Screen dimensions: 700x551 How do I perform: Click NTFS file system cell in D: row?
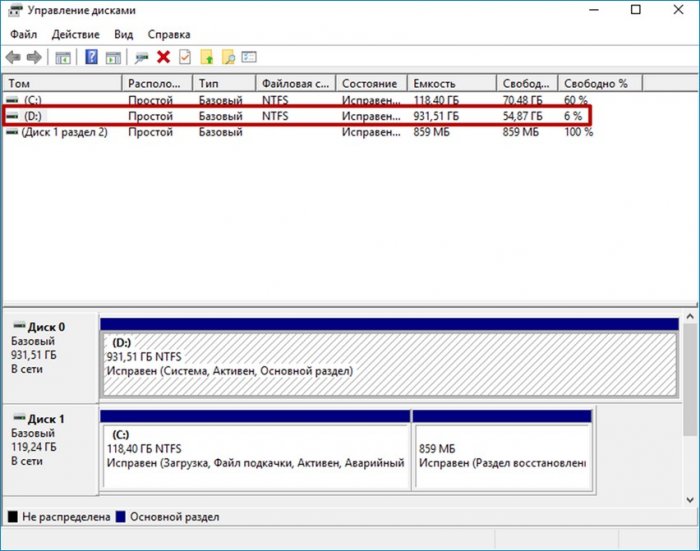275,116
